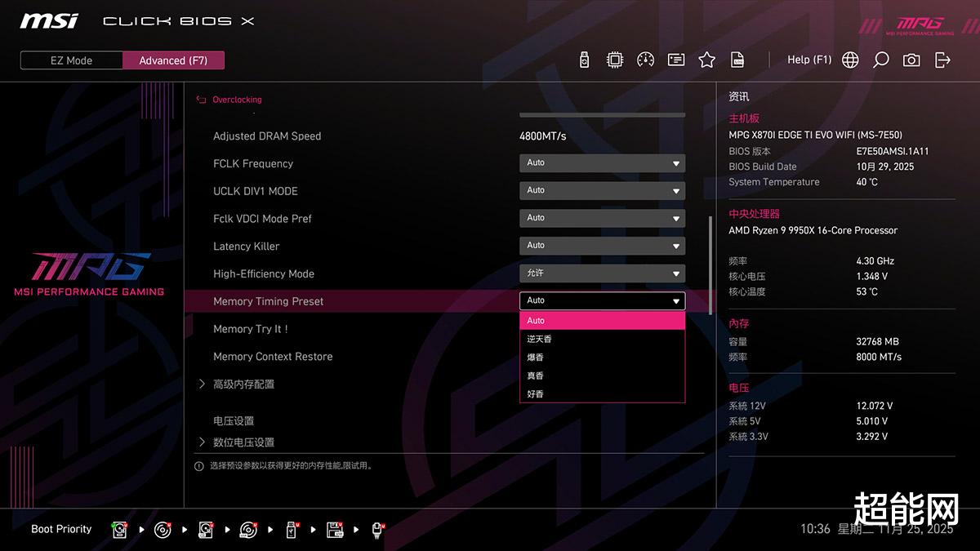Open the M-Flash USB BIOS update icon
The image size is (980, 551).
(x=584, y=60)
